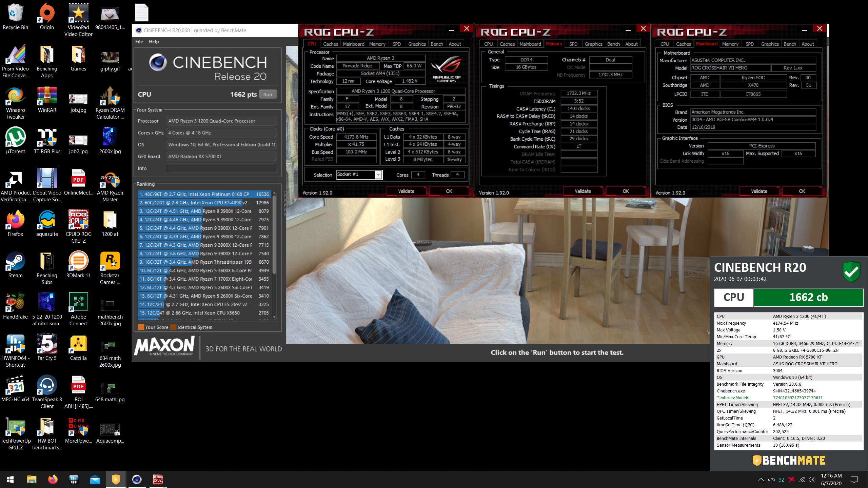Screen dimensions: 868x488
Task: Open the Cinebench taskbar icon
Action: (x=137, y=480)
